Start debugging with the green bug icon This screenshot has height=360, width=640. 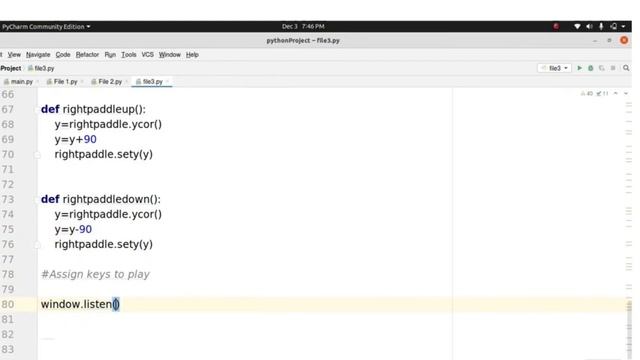click(x=590, y=68)
